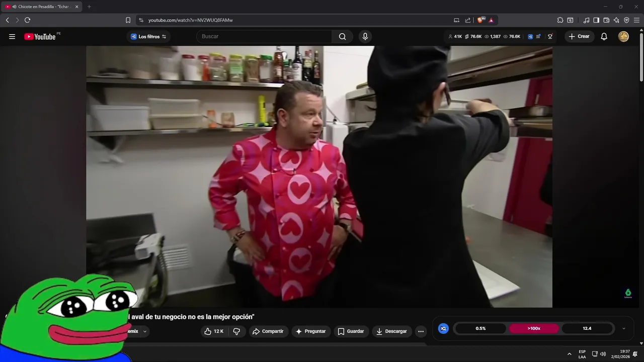Click the vidIQ logo in score panel
The height and width of the screenshot is (362, 644).
click(x=443, y=328)
